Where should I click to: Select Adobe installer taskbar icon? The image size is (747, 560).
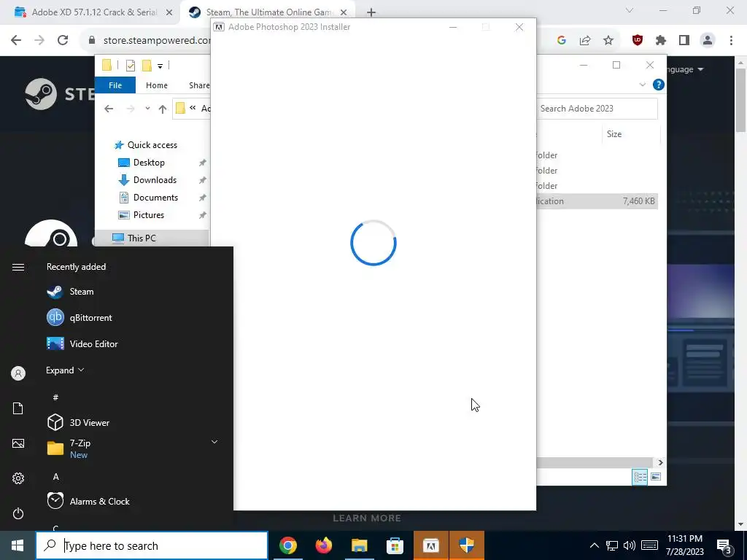click(430, 545)
